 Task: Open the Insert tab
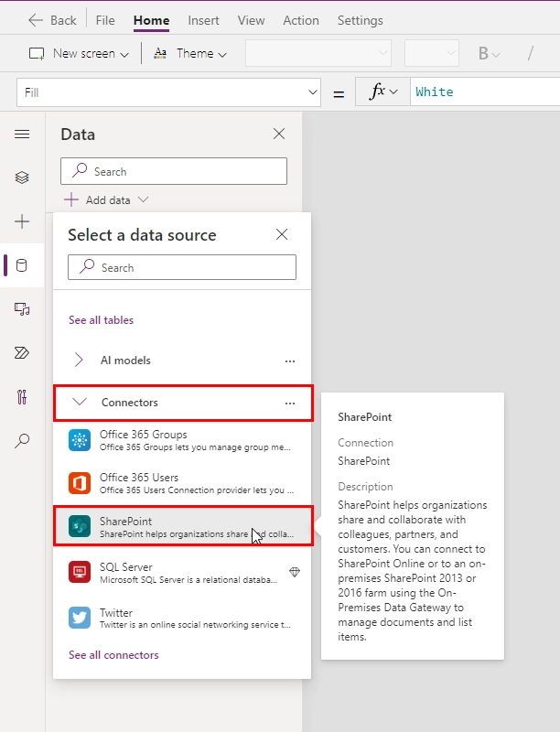(x=203, y=20)
